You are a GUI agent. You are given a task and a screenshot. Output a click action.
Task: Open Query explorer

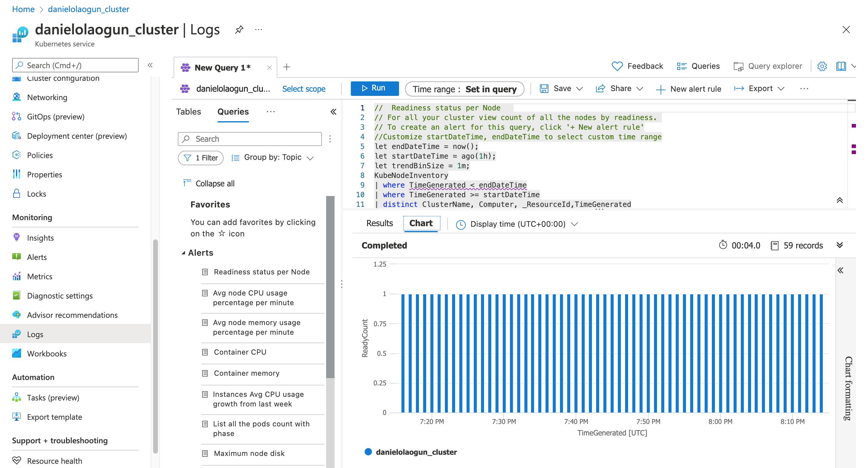click(x=768, y=66)
